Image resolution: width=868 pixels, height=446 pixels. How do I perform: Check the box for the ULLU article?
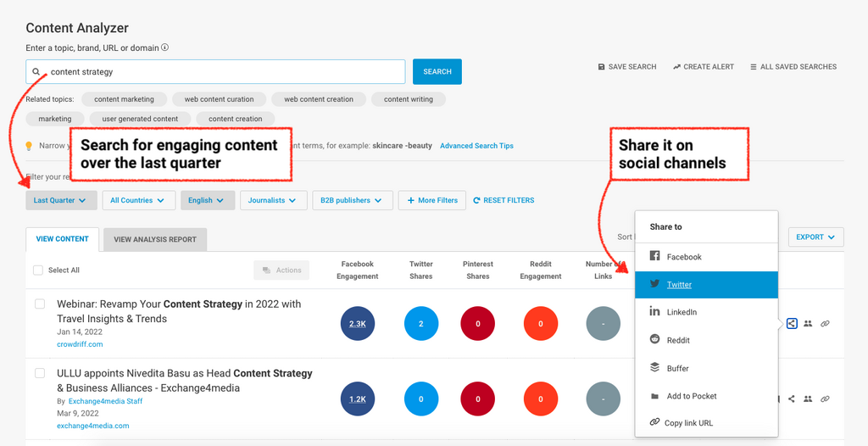tap(40, 373)
